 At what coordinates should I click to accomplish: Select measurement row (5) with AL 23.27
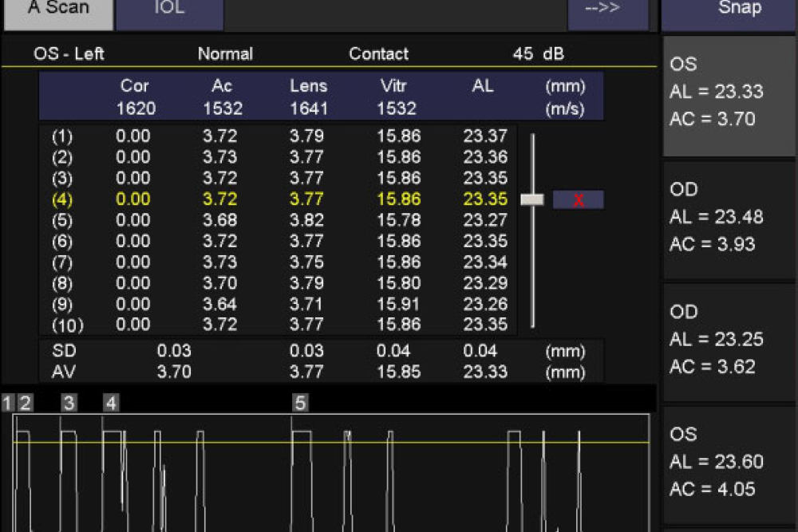click(x=279, y=220)
